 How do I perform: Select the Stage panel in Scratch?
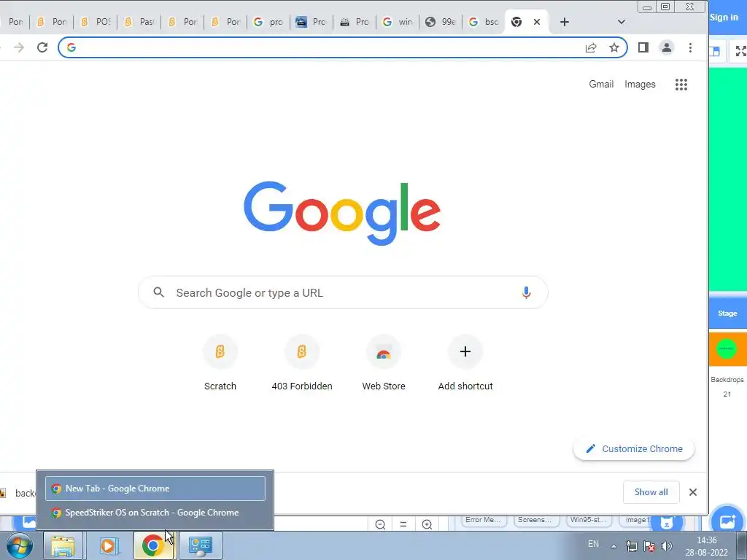click(727, 314)
